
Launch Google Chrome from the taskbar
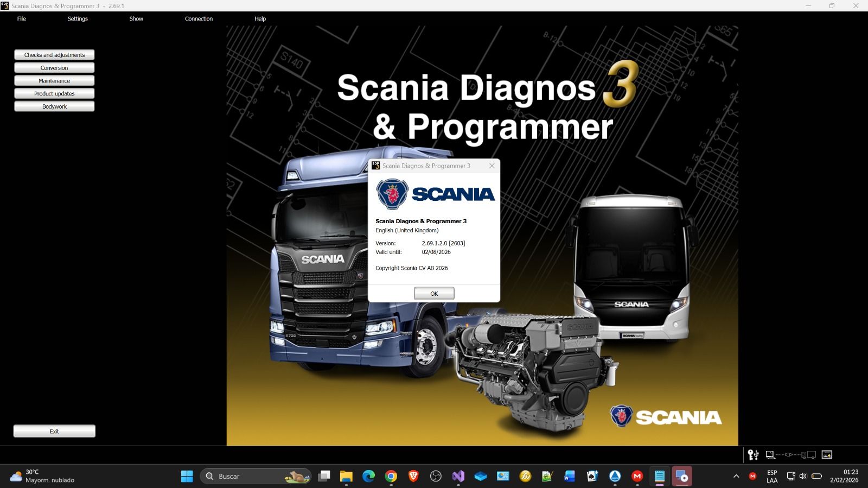[391, 477]
